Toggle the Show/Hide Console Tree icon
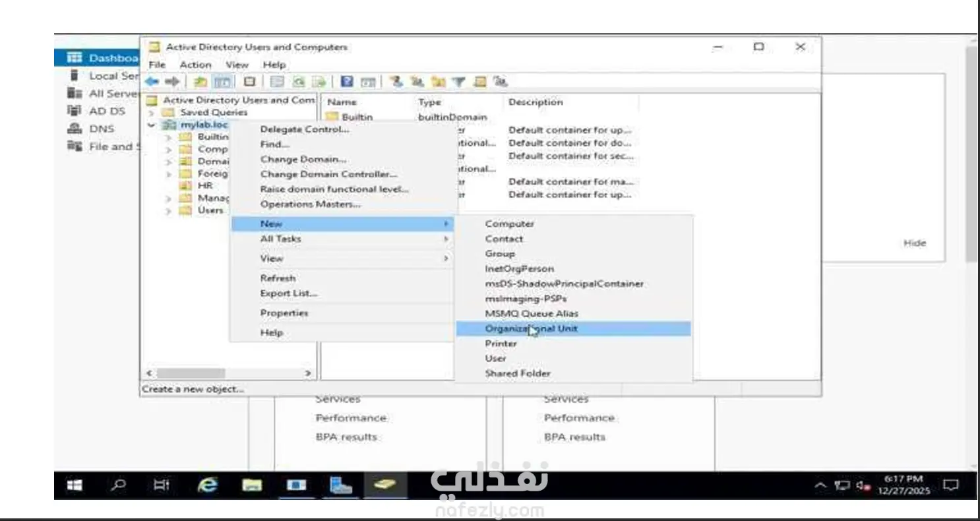Image resolution: width=980 pixels, height=521 pixels. coord(222,82)
